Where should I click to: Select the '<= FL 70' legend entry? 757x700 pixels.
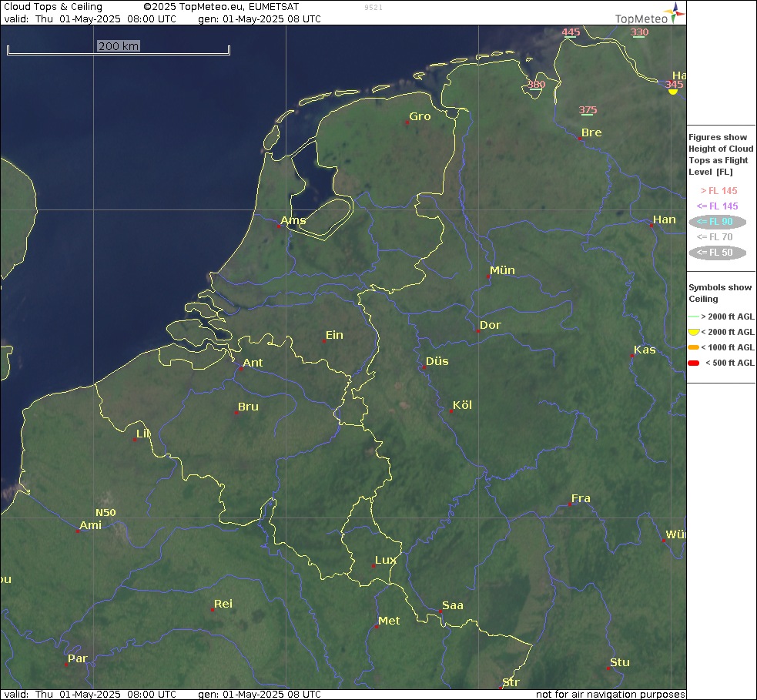[715, 237]
